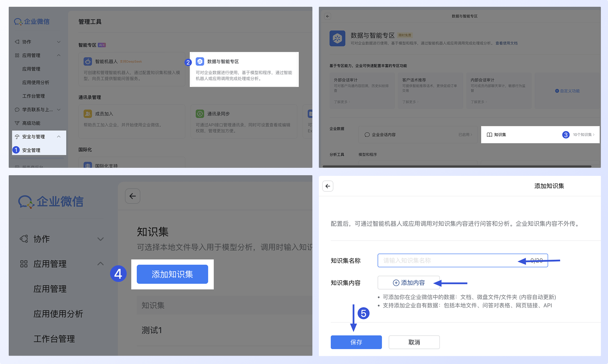Click 了解更多 under 外部会话审计
Viewport: 608px width, 364px height.
click(342, 102)
